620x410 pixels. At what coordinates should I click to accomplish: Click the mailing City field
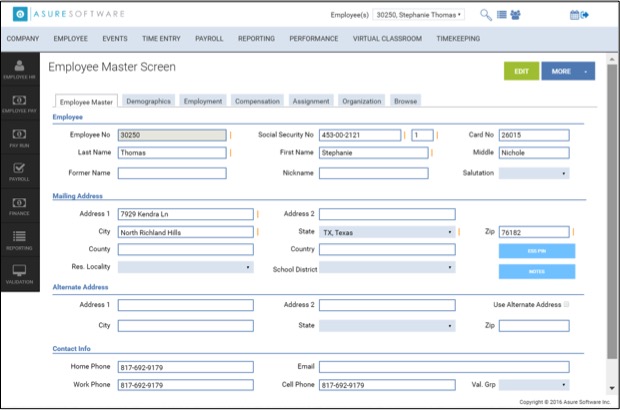pos(185,232)
